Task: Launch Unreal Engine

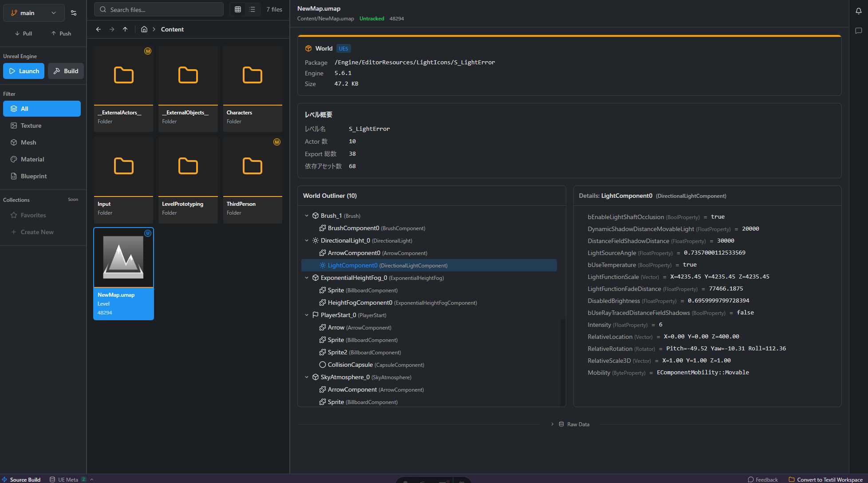Action: point(24,71)
